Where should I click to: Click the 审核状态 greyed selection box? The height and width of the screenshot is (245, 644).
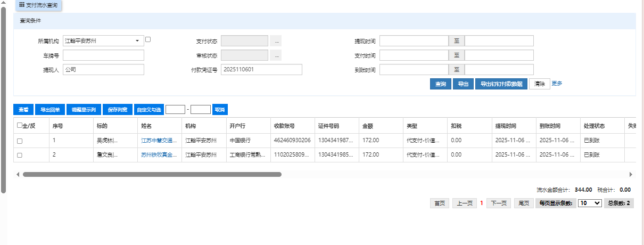click(244, 55)
